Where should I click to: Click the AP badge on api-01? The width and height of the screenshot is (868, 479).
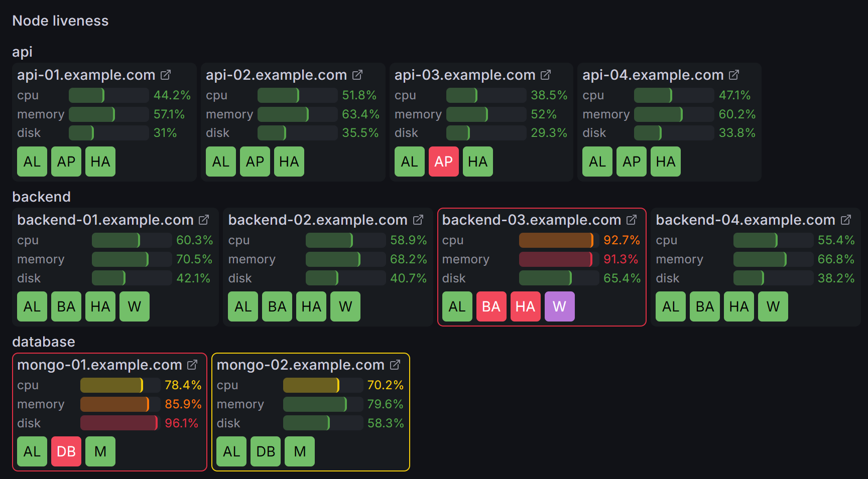[x=66, y=162]
